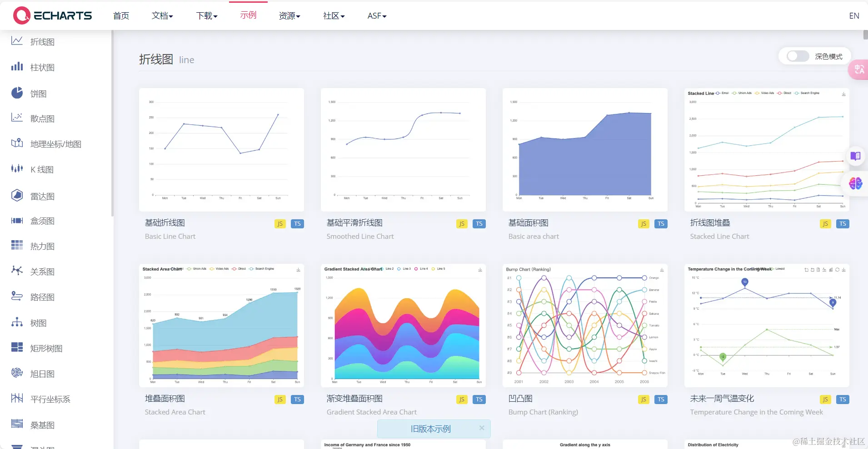Click the ECharts logo in the header

point(51,15)
